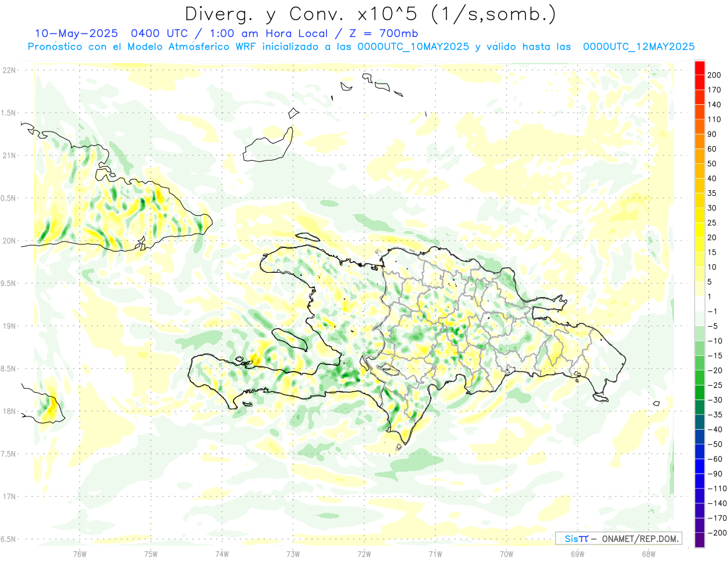Click the '-200' value at the colorbar bottom

tap(718, 532)
